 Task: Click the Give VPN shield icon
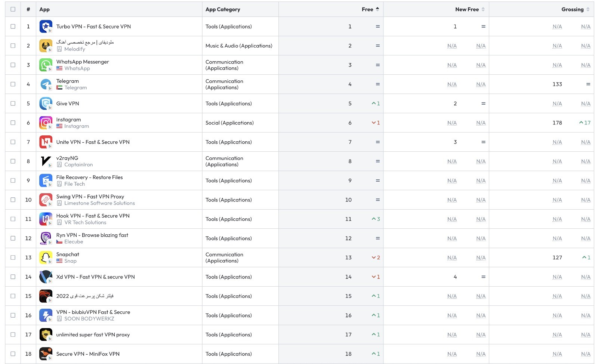coord(46,104)
